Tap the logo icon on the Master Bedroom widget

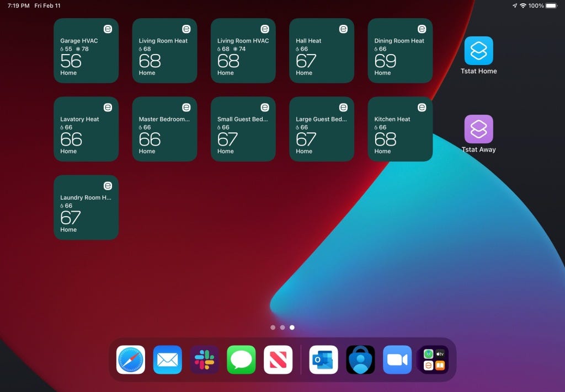[186, 108]
